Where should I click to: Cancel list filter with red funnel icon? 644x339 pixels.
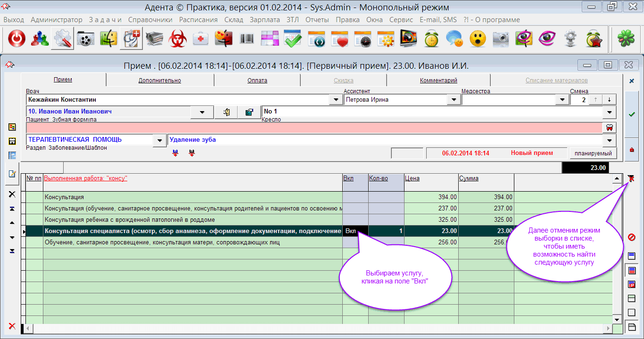pyautogui.click(x=631, y=178)
